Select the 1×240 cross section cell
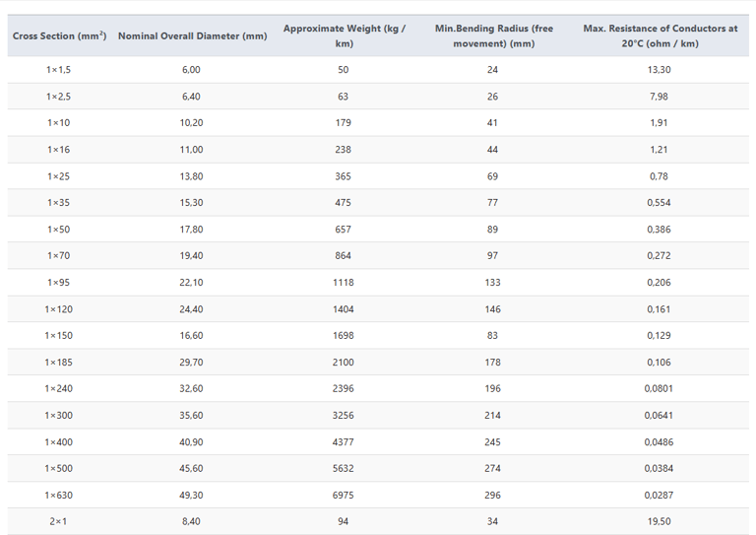756x535 pixels. (58, 389)
